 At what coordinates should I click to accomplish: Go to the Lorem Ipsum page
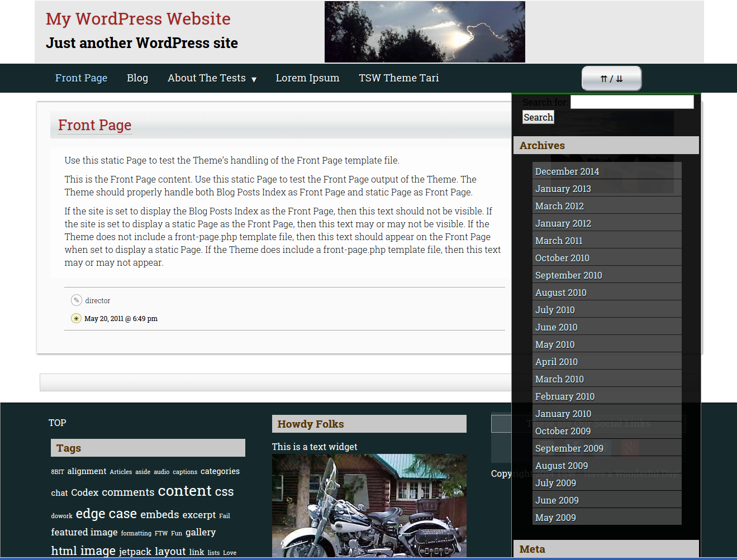307,78
